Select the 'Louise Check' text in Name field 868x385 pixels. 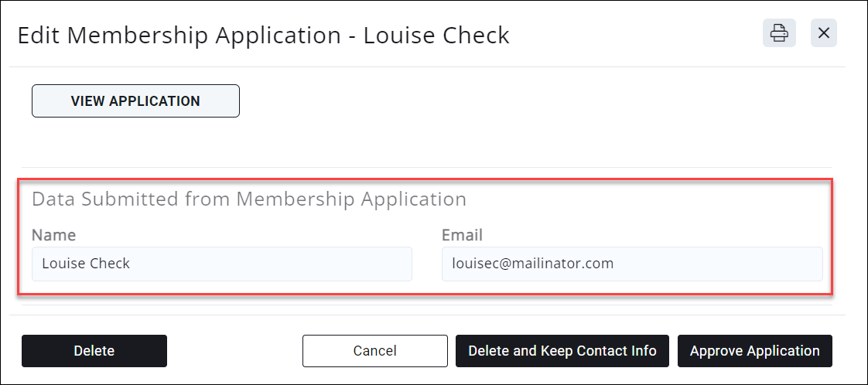click(86, 264)
